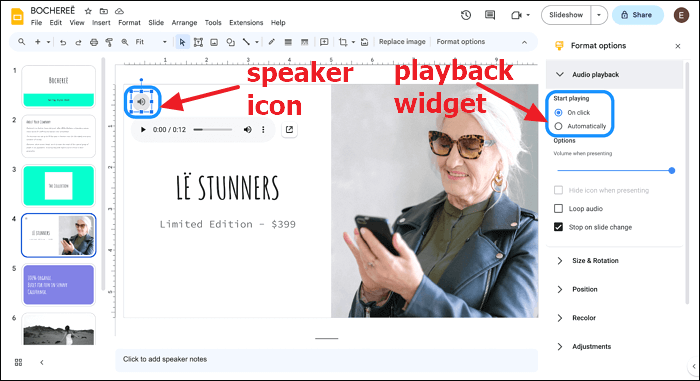Close the Format options panel
Screen dimensions: 700x381
[678, 46]
